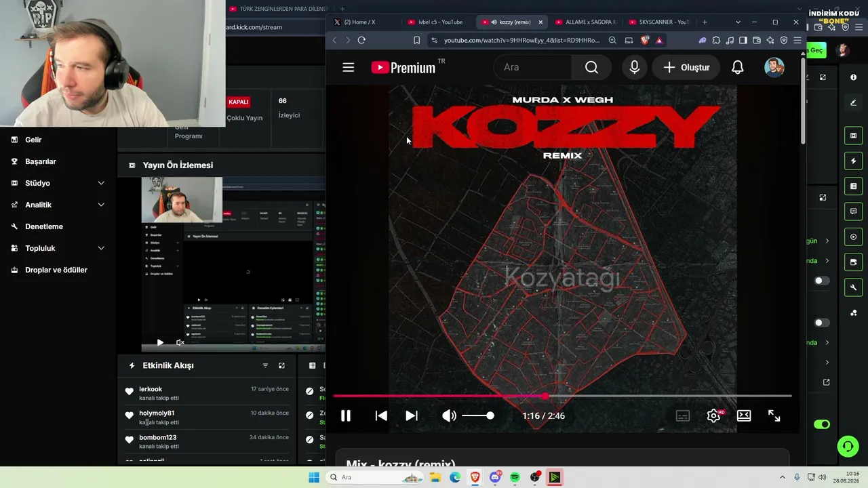Click the Windows taskbar search box
The image size is (868, 488).
coord(375,477)
